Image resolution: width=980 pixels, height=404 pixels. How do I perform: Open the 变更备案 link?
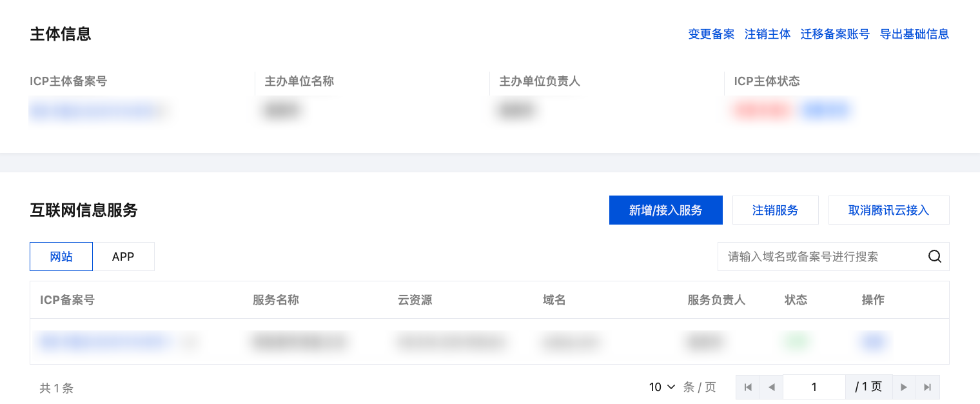pos(711,34)
